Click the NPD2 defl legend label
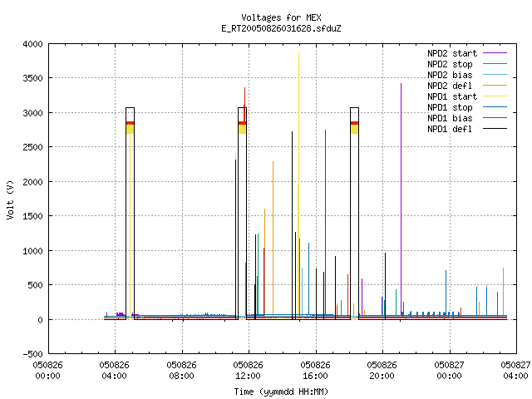Viewport: 532px width, 399px height. pos(450,86)
